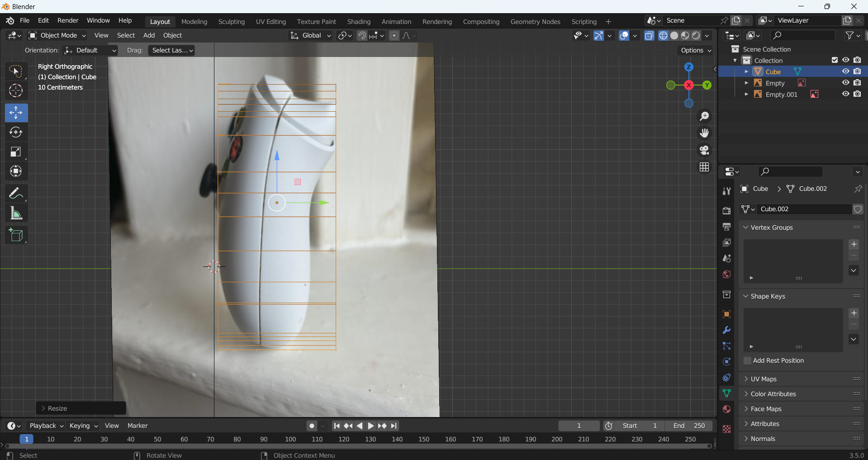
Task: Select the Add Cube tool
Action: [x=16, y=235]
